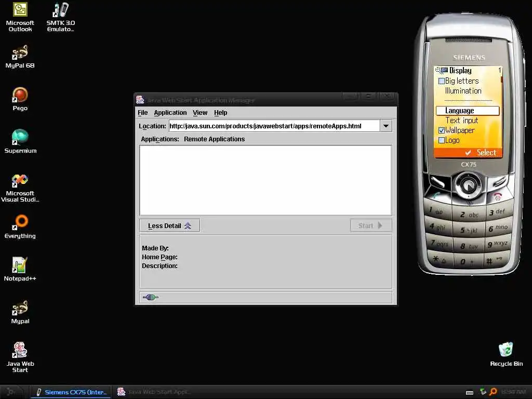
Task: Uncheck Wallpaper checkbox on phone
Action: [442, 130]
